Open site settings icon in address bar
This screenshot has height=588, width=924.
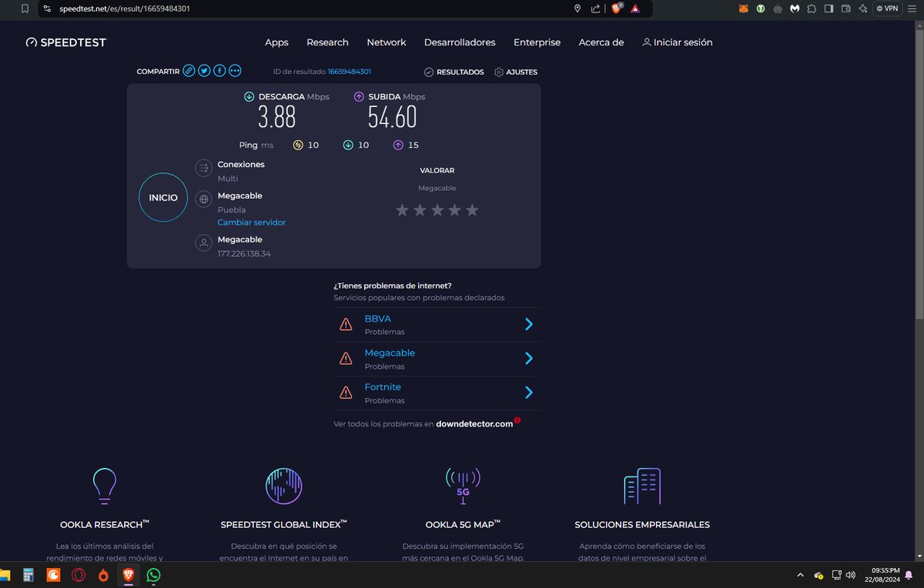[48, 8]
